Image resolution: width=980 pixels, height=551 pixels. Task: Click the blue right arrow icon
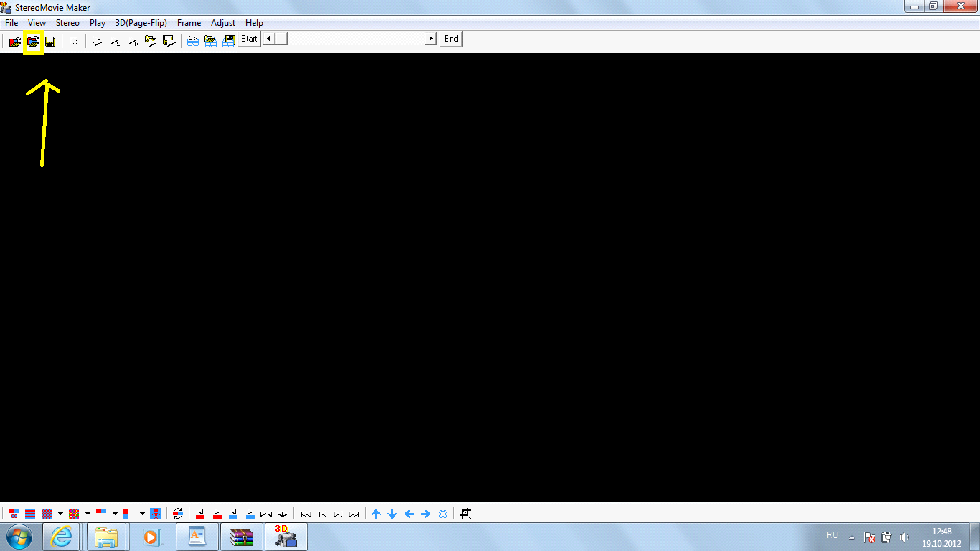pyautogui.click(x=426, y=514)
